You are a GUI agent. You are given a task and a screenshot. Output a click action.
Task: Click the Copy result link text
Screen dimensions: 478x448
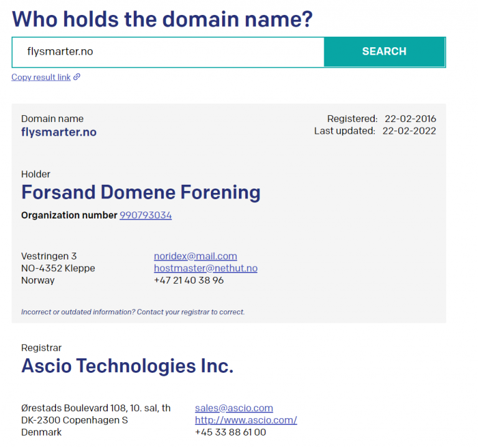pos(41,77)
